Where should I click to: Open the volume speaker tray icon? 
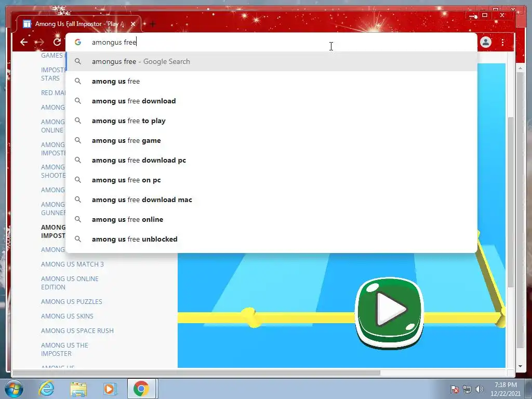(x=480, y=390)
